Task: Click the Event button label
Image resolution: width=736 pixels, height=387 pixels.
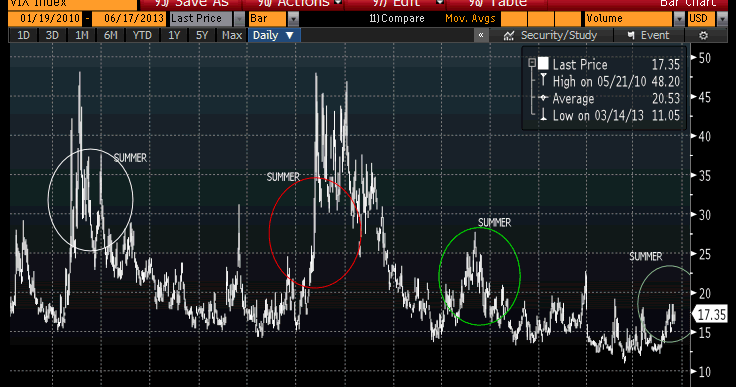Action: pyautogui.click(x=655, y=35)
